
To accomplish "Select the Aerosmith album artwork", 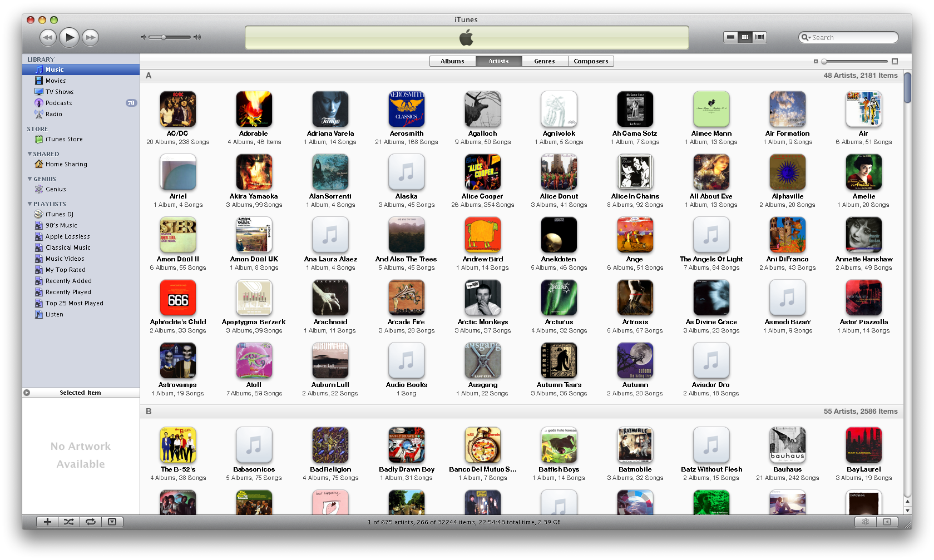I will click(407, 110).
